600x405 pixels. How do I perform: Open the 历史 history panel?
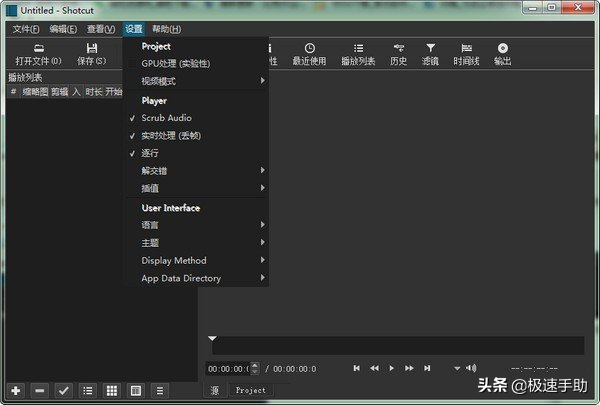click(x=398, y=54)
